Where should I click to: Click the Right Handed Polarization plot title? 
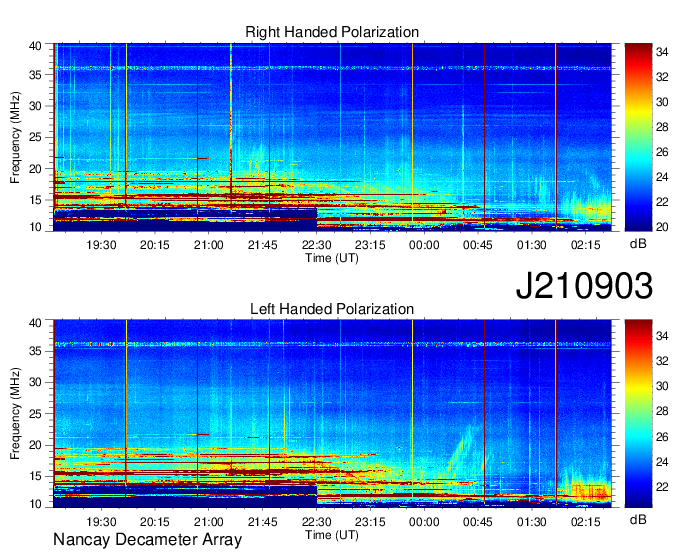332,32
